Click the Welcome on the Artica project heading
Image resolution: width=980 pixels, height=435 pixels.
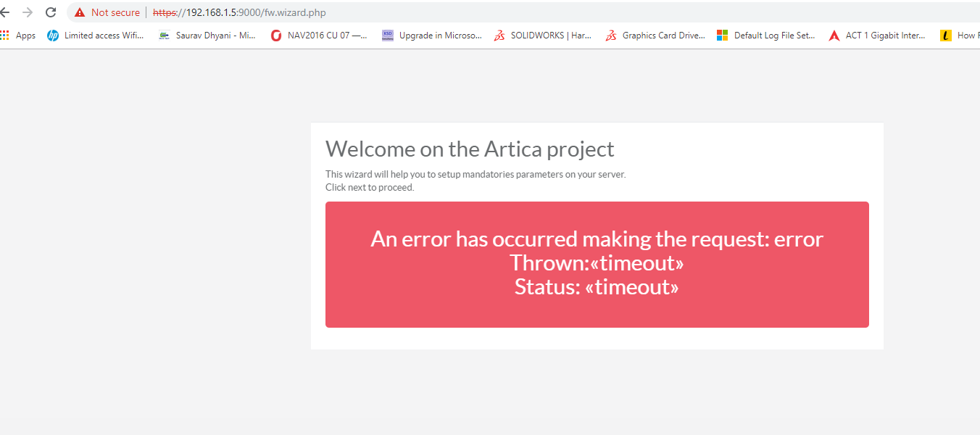point(470,149)
